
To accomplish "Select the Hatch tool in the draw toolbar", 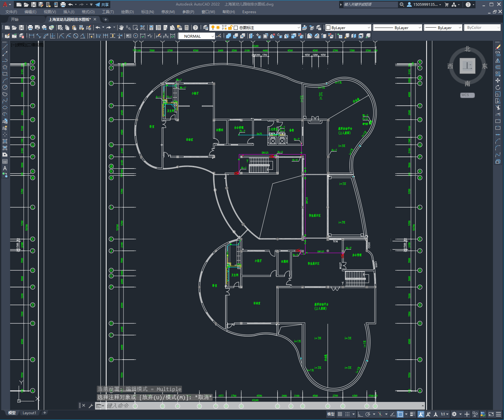I will (x=5, y=141).
